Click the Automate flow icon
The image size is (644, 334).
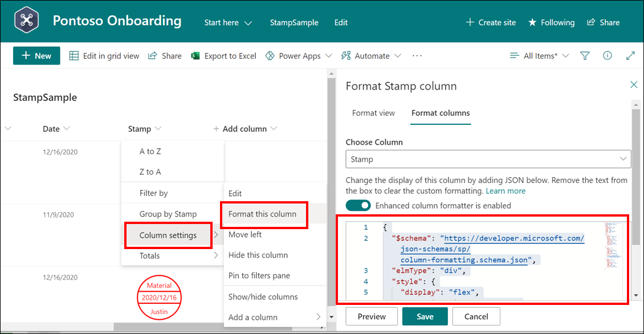click(346, 55)
